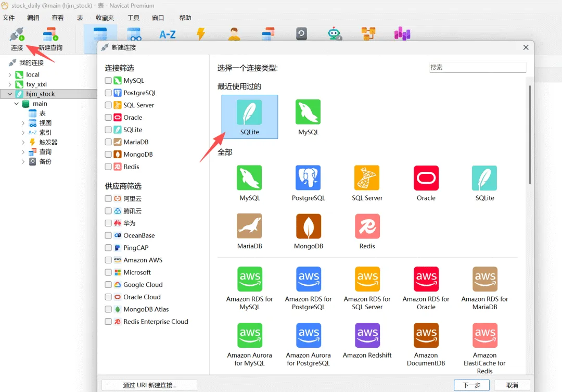
Task: Collapse the main database node
Action: [x=17, y=104]
